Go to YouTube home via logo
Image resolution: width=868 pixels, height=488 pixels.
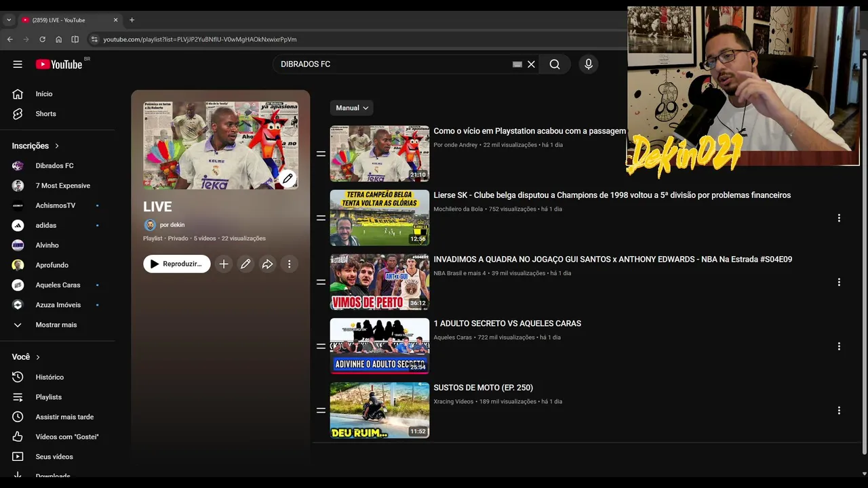point(58,64)
